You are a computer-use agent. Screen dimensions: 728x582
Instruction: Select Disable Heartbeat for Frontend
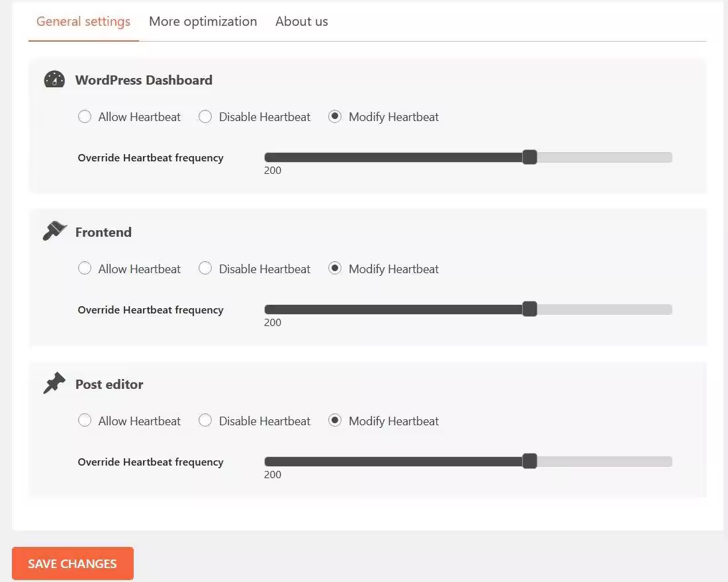click(x=205, y=269)
